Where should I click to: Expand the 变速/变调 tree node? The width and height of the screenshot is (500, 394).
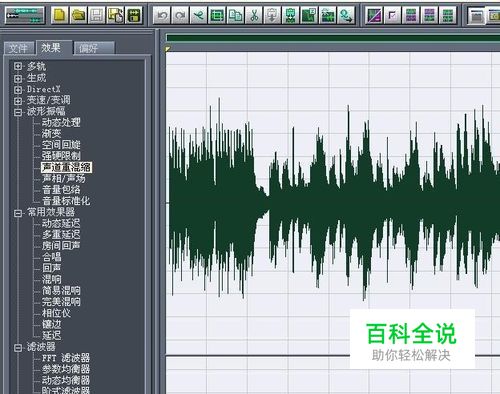(x=18, y=100)
